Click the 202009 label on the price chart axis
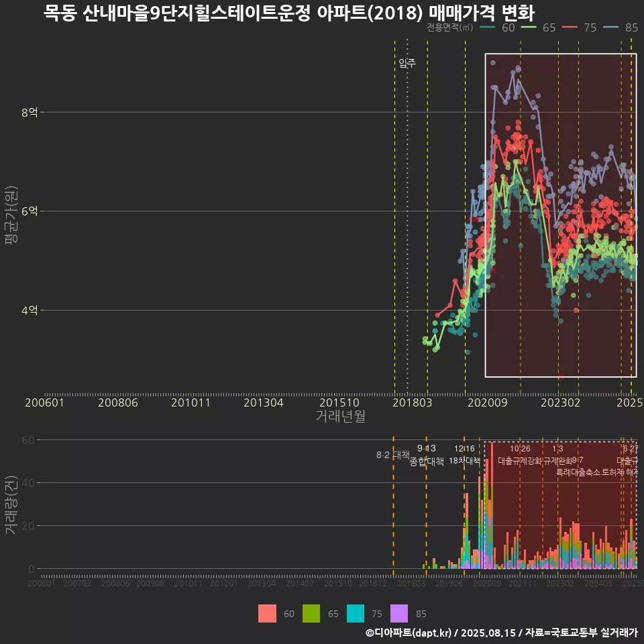Screen dimensions: 644x644 (488, 402)
